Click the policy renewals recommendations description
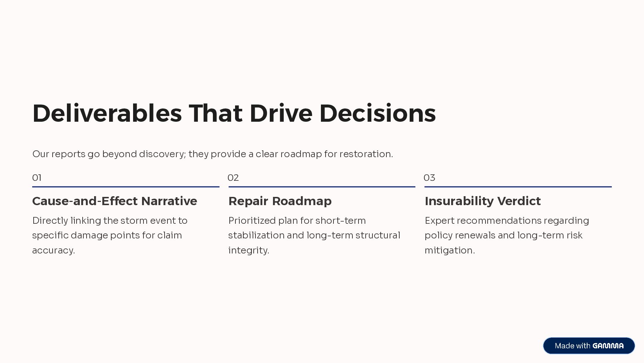This screenshot has width=644, height=363. tap(507, 235)
